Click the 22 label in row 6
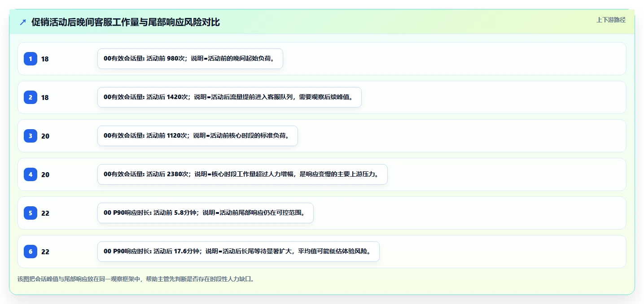The image size is (644, 304). [x=45, y=252]
